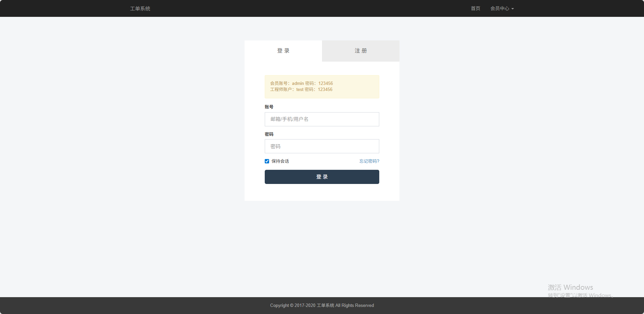Switch to the 登录 tab
Viewport: 644px width, 314px height.
(283, 51)
